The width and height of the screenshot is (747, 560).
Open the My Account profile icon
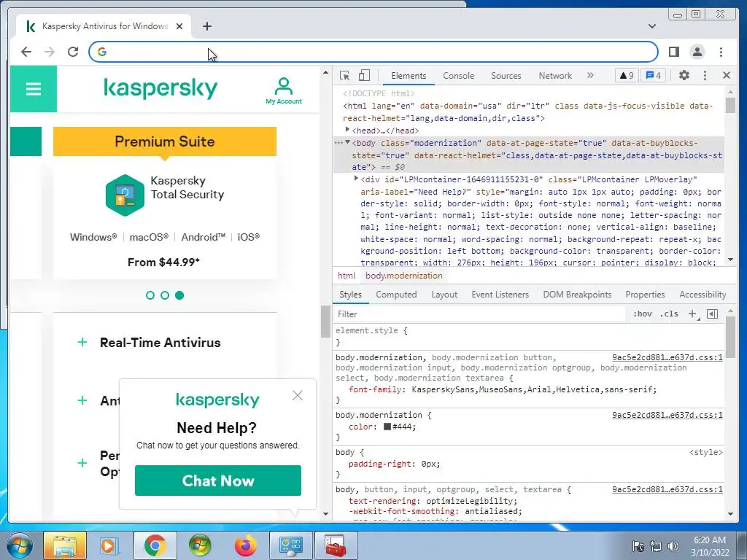pos(284,90)
